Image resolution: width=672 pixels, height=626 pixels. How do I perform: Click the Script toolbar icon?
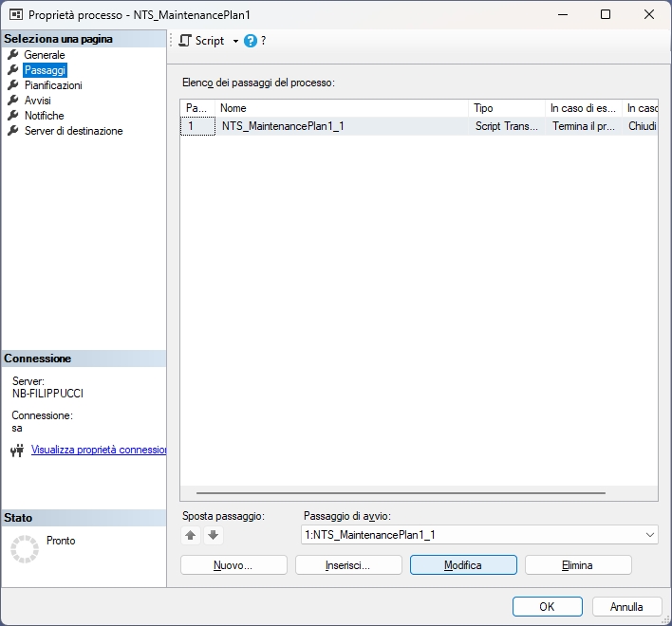click(x=185, y=41)
